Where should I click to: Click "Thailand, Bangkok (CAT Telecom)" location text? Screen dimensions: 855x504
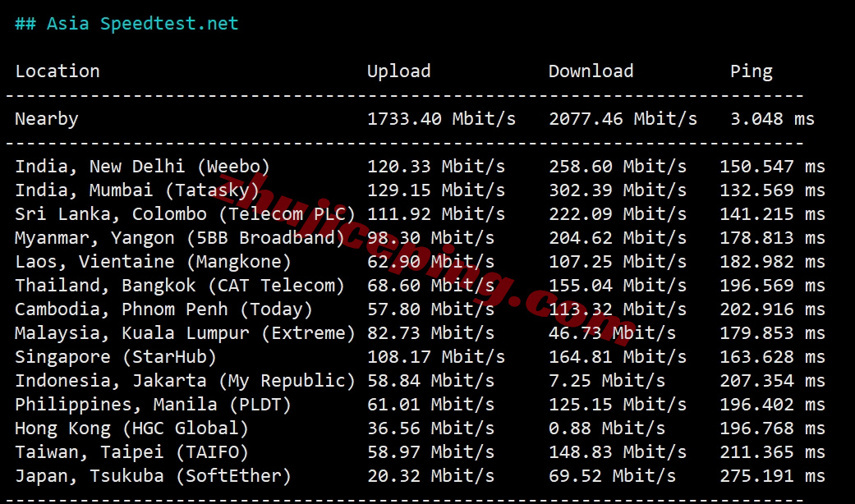point(180,286)
